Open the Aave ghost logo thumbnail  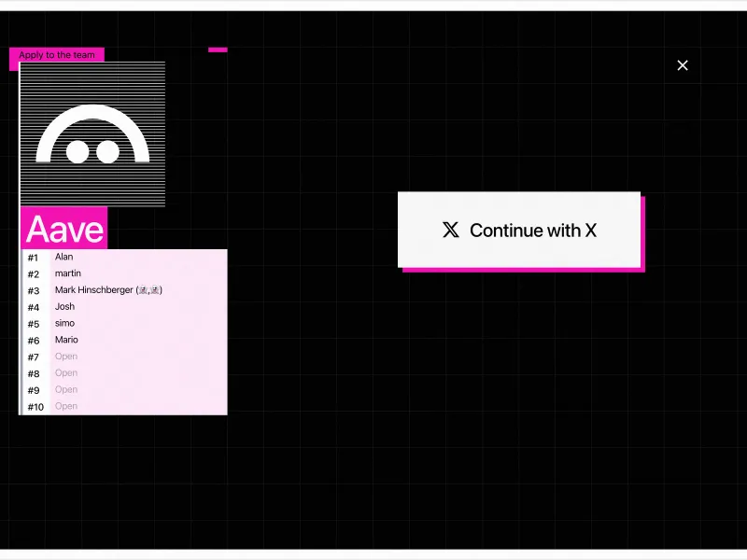(x=92, y=133)
